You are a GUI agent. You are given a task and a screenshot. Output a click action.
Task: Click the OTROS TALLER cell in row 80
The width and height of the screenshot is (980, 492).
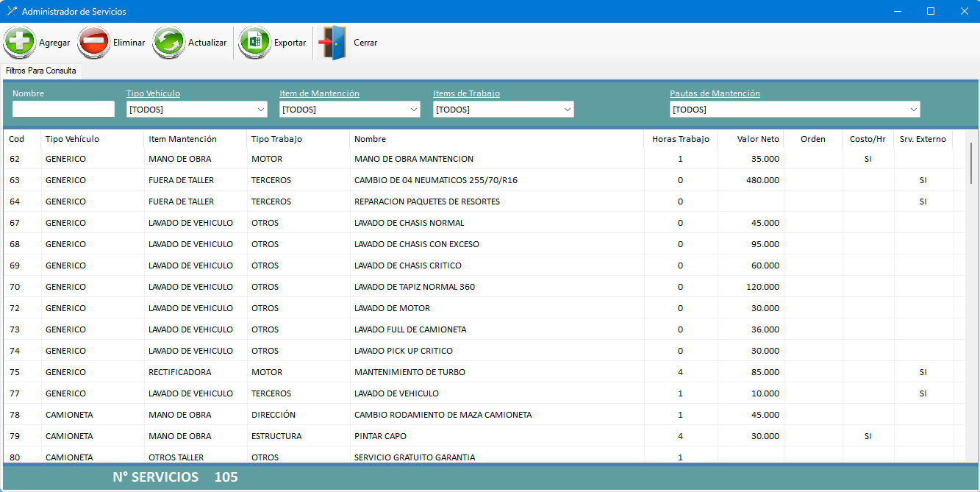click(196, 456)
